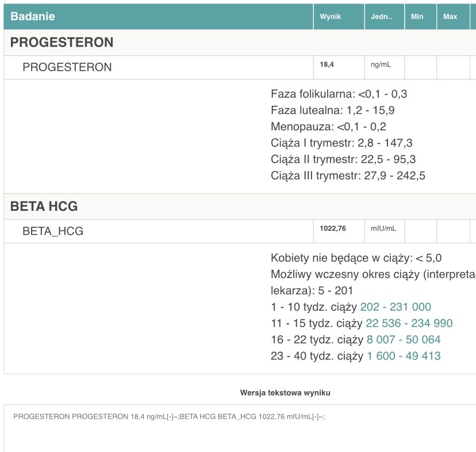Click the BETA HCG section heading

[x=44, y=206]
